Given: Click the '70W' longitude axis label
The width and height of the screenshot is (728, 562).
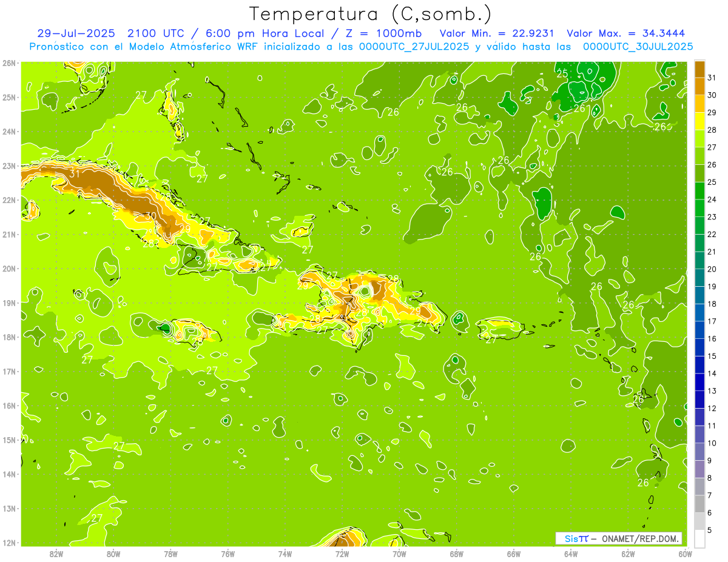Looking at the screenshot, I should [399, 554].
